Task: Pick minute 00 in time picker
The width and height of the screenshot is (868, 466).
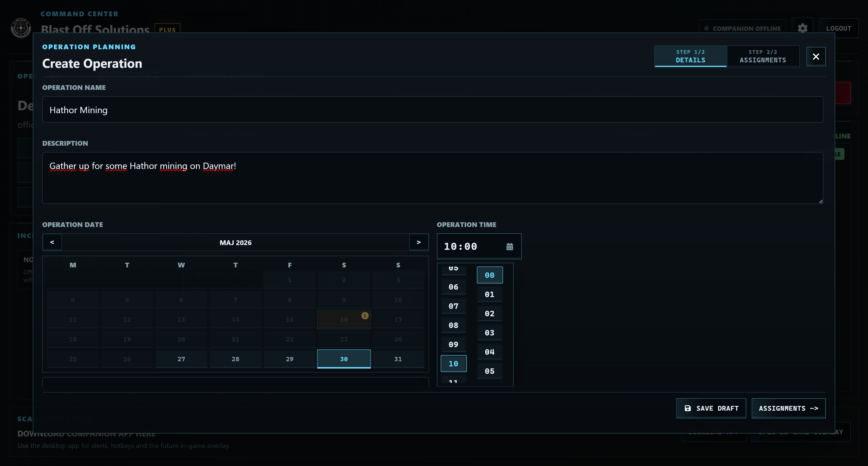Action: click(x=490, y=275)
